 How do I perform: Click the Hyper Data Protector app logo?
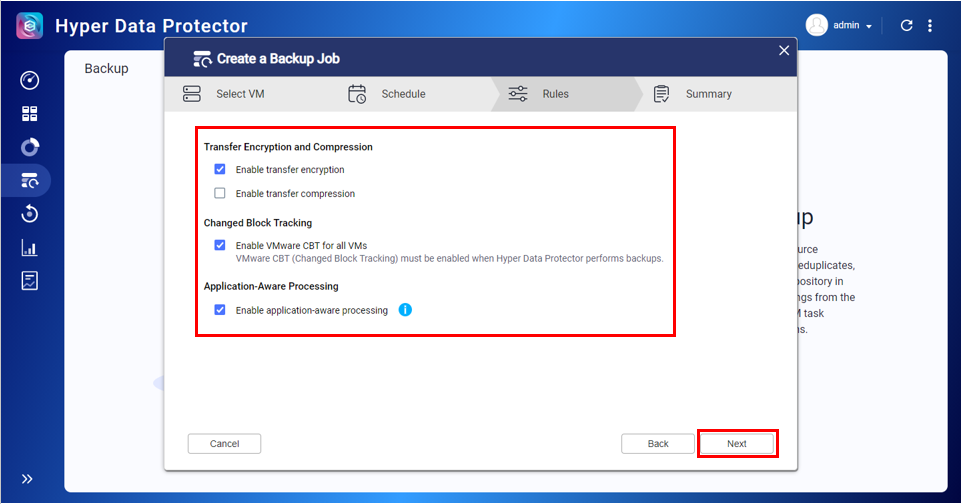tap(30, 26)
